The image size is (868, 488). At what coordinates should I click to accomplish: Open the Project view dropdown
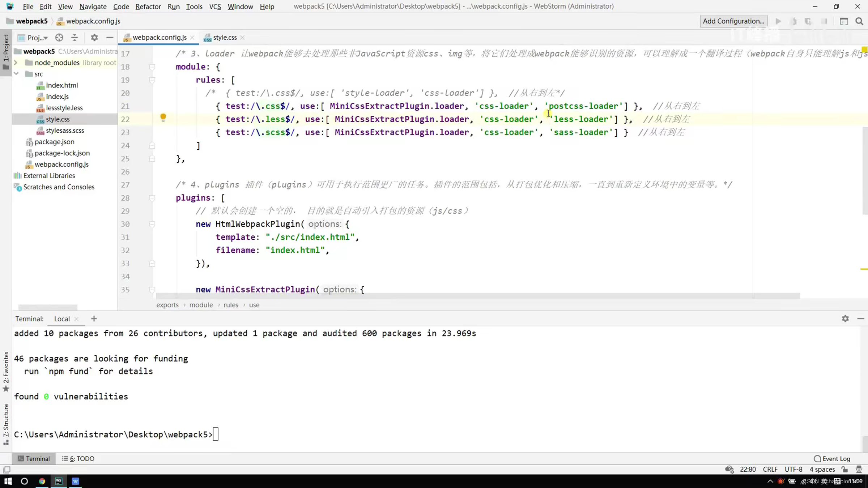coord(33,38)
